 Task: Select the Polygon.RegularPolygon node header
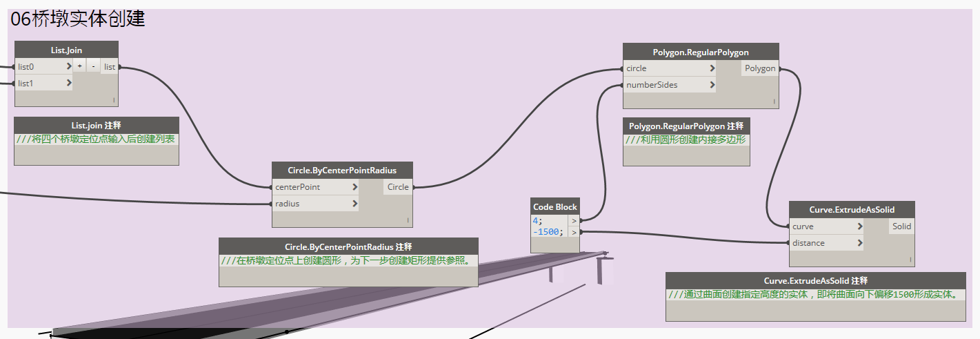701,52
